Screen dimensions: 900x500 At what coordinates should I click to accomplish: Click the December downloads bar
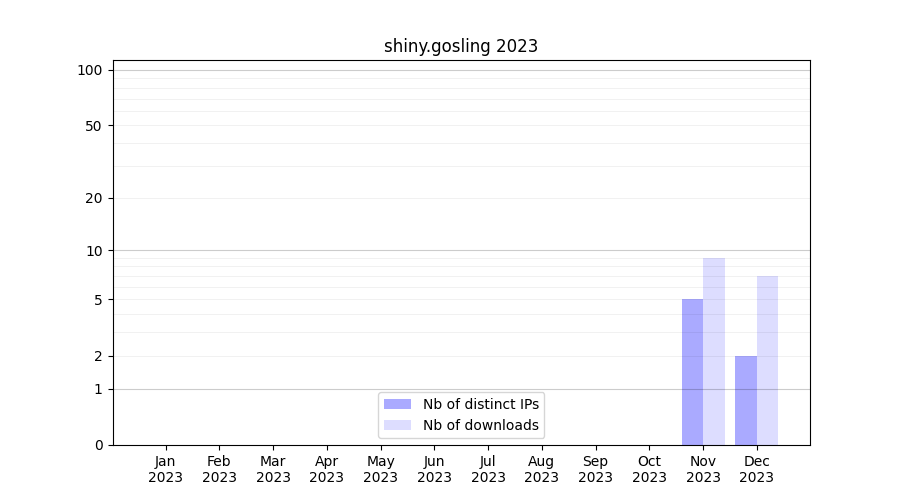pos(767,360)
